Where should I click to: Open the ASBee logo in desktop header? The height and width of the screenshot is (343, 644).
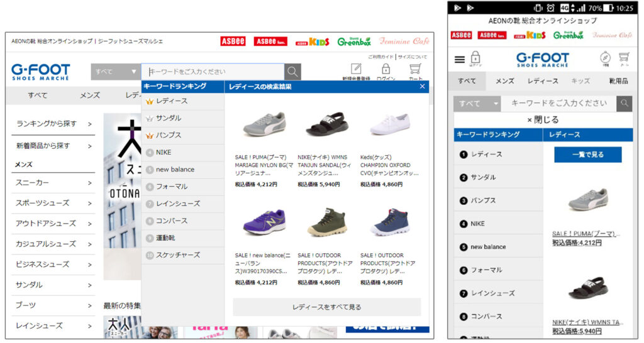[233, 41]
